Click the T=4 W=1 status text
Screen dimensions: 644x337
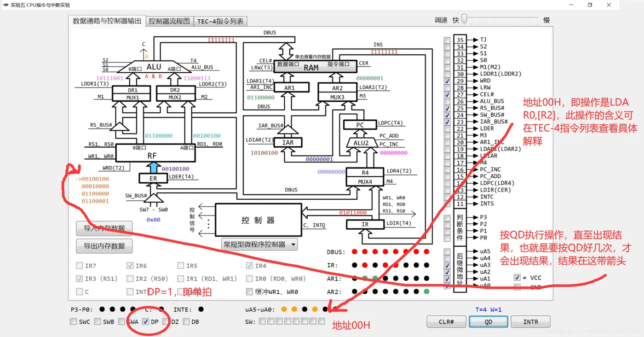[x=488, y=309]
